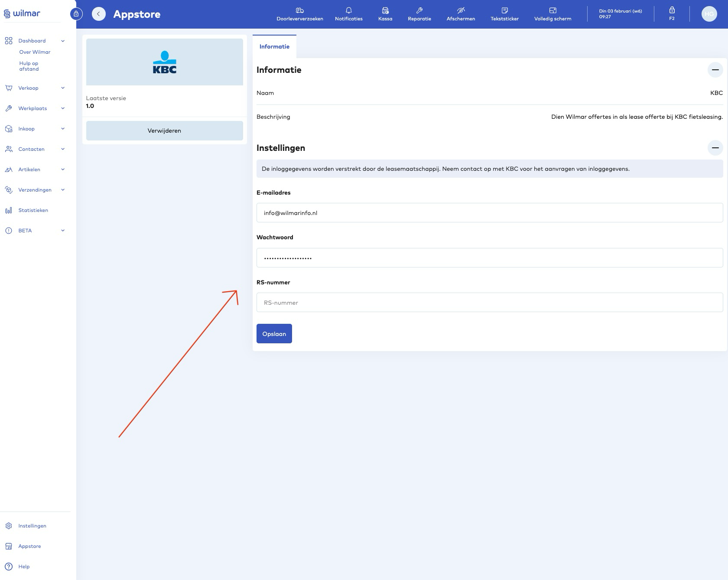Switch to Volledig scherm mode
The width and height of the screenshot is (728, 580).
click(552, 14)
